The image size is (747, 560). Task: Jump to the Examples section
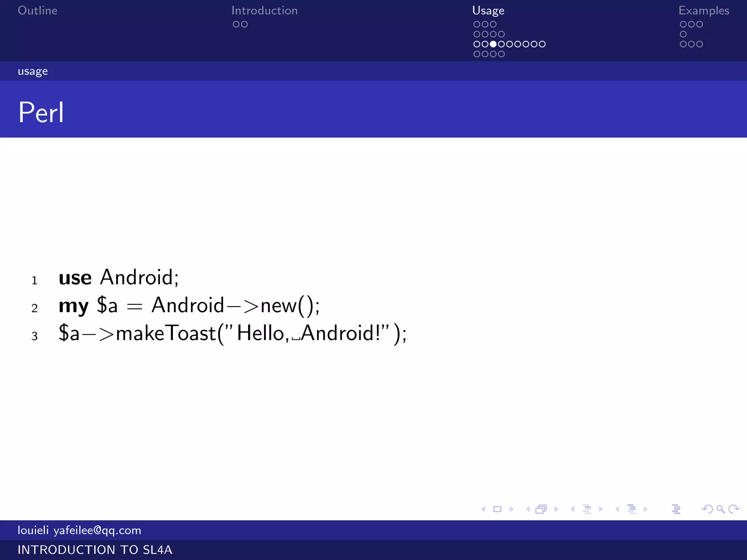click(x=704, y=11)
